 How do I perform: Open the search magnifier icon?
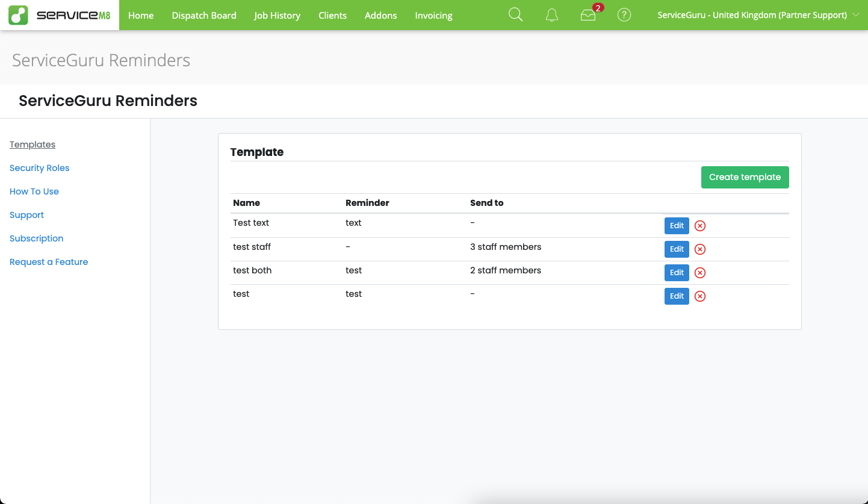[516, 14]
